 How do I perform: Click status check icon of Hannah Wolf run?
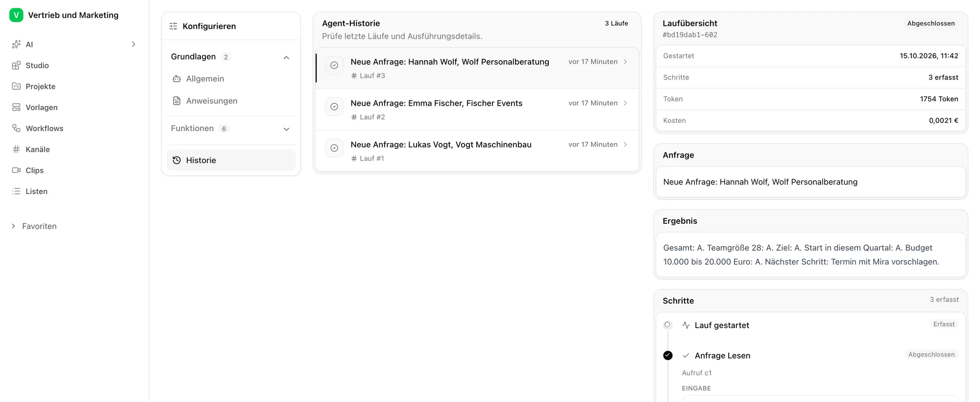point(334,65)
